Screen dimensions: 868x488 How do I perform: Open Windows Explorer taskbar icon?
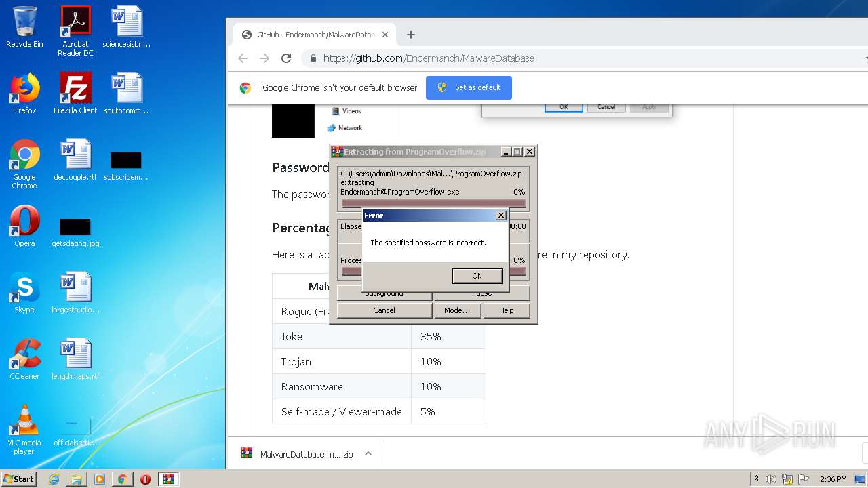click(77, 479)
